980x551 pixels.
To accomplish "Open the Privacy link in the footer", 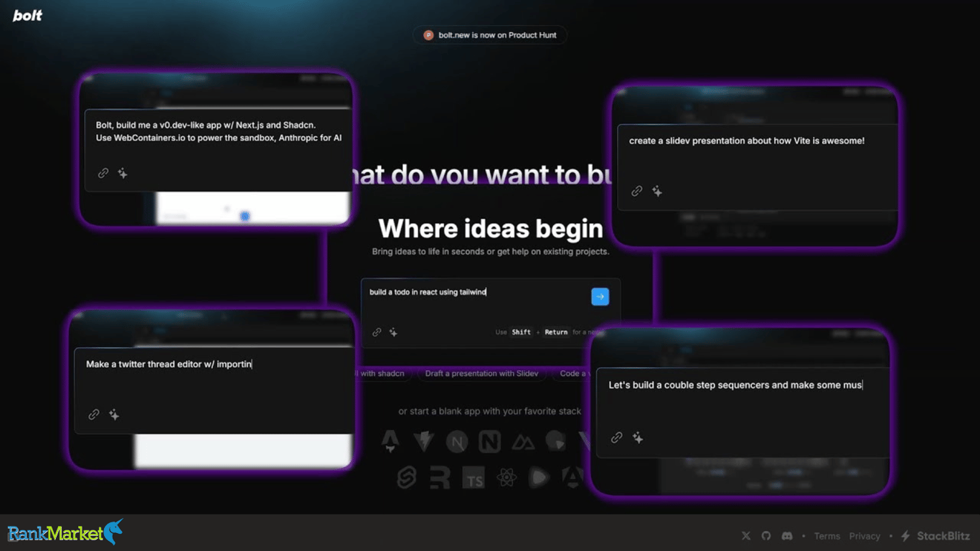I will click(x=864, y=536).
